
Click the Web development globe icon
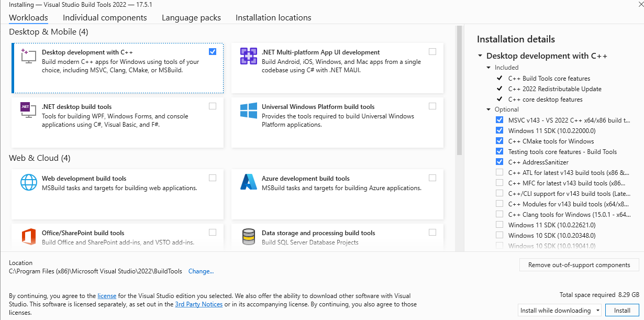pyautogui.click(x=28, y=182)
